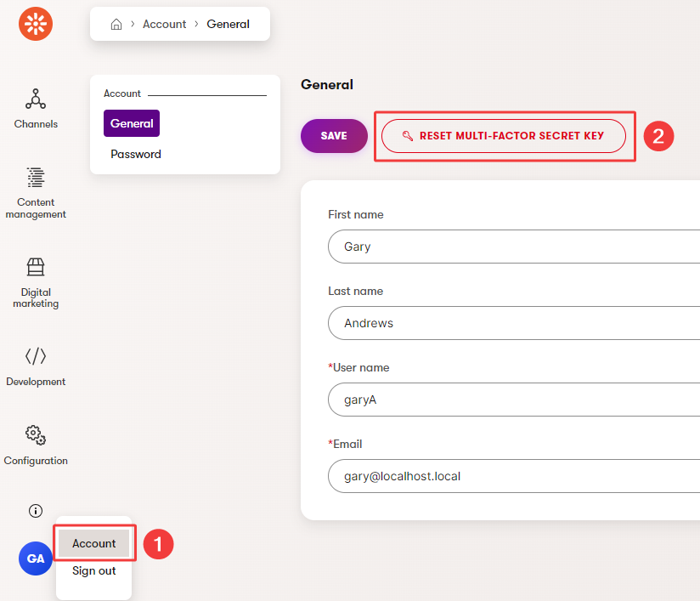
Task: Click the GA user avatar
Action: tap(36, 558)
